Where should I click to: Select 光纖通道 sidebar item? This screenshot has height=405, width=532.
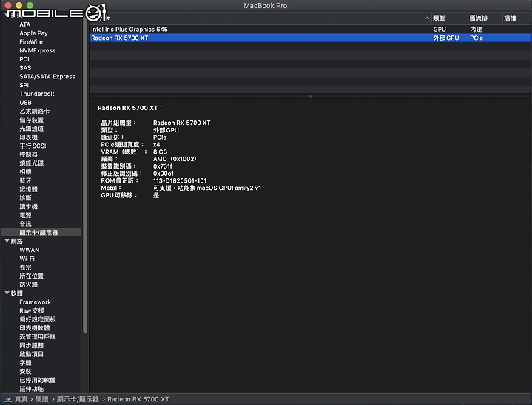tap(32, 129)
